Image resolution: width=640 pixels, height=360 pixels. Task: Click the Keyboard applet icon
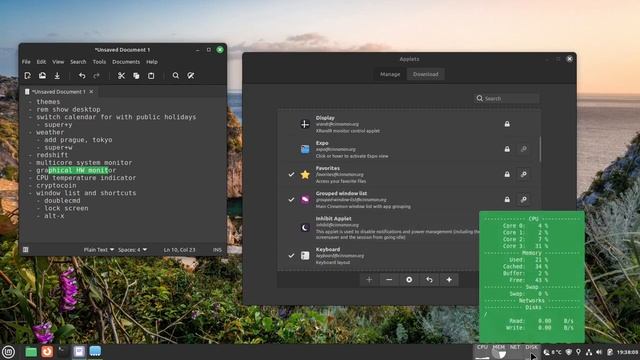(305, 256)
